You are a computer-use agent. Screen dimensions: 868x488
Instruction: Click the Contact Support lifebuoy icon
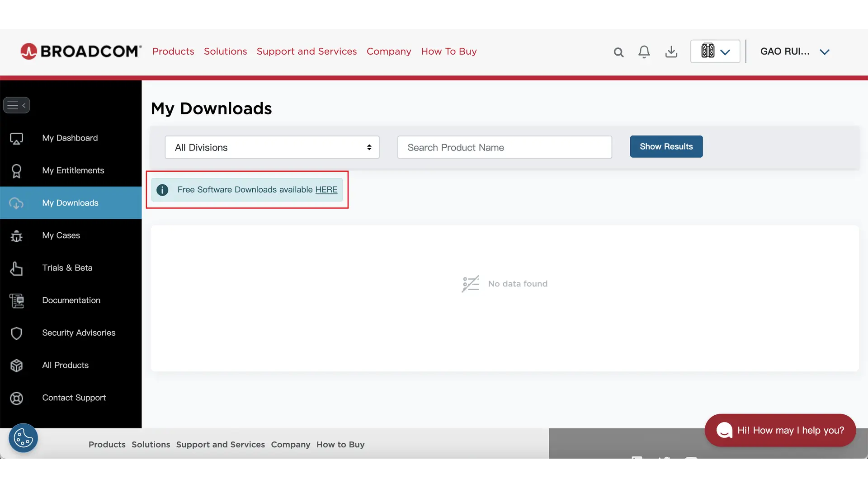click(17, 398)
